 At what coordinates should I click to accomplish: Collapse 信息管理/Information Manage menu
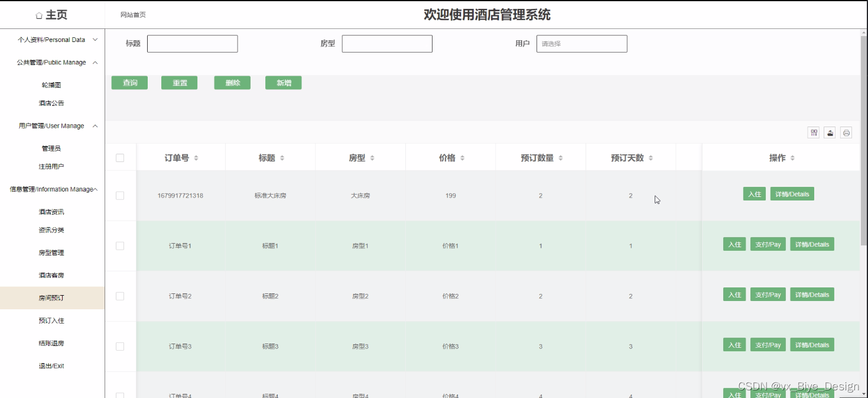(x=53, y=189)
